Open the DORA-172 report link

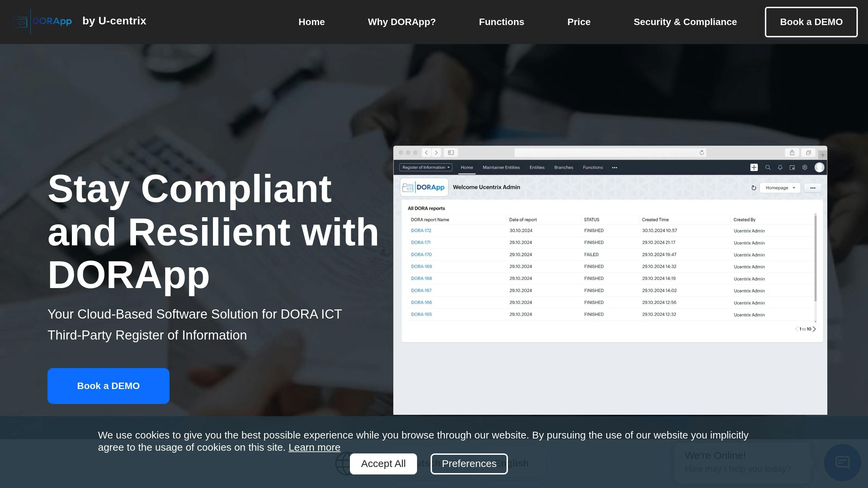coord(421,230)
